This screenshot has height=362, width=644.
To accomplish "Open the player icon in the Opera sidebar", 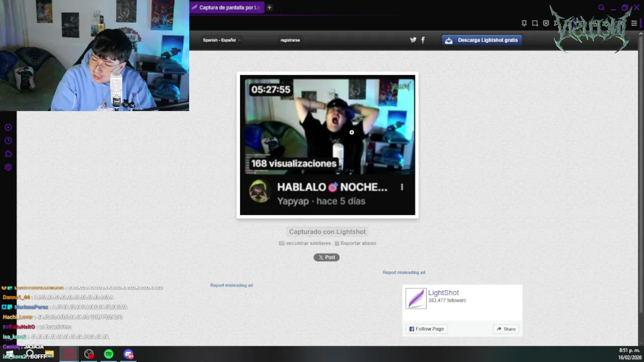I will tap(8, 128).
